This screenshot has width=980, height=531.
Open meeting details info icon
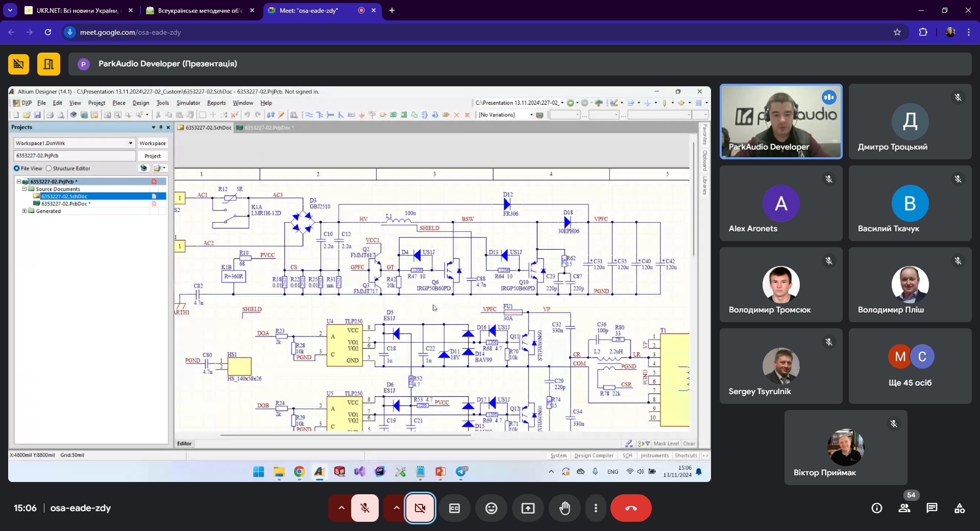click(877, 508)
